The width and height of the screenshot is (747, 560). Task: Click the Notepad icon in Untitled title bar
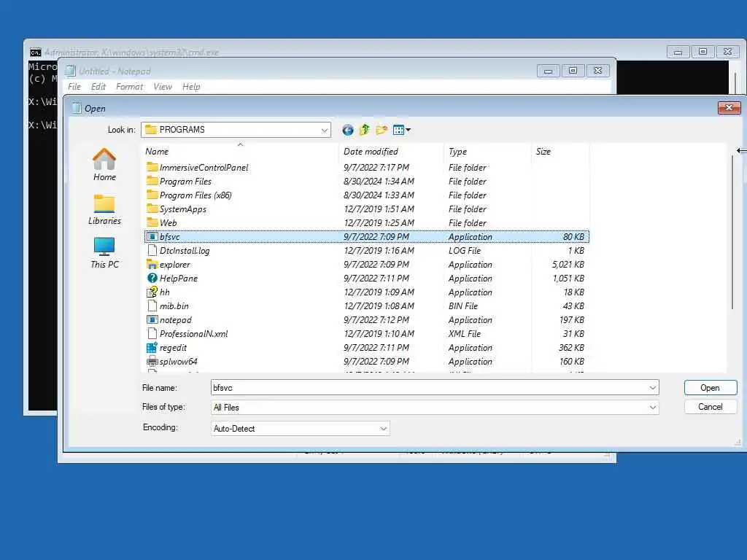71,71
